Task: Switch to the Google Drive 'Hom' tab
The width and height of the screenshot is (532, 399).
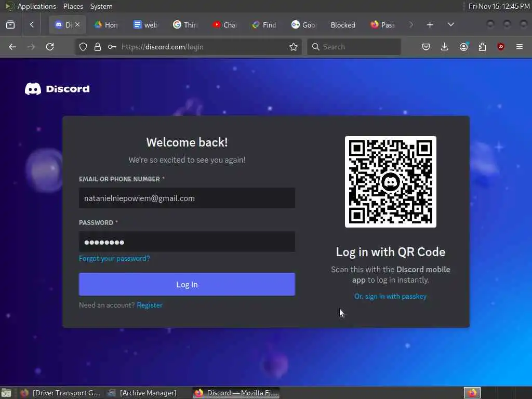Action: coord(106,25)
